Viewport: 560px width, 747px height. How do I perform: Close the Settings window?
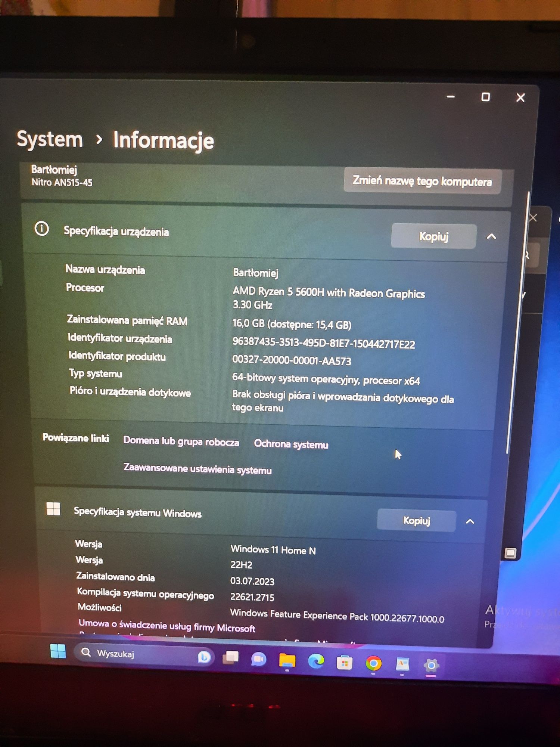(520, 98)
